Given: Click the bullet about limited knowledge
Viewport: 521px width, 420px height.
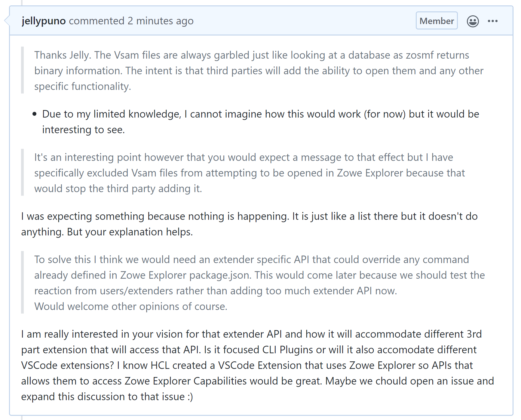Looking at the screenshot, I should pyautogui.click(x=260, y=121).
